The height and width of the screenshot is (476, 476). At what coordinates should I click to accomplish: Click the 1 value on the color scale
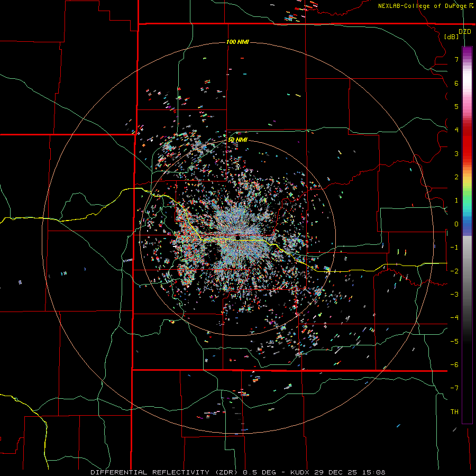(x=456, y=200)
